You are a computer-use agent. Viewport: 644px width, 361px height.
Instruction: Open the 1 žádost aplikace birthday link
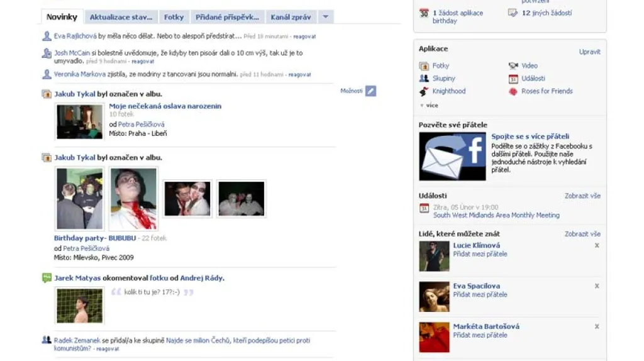coord(458,17)
